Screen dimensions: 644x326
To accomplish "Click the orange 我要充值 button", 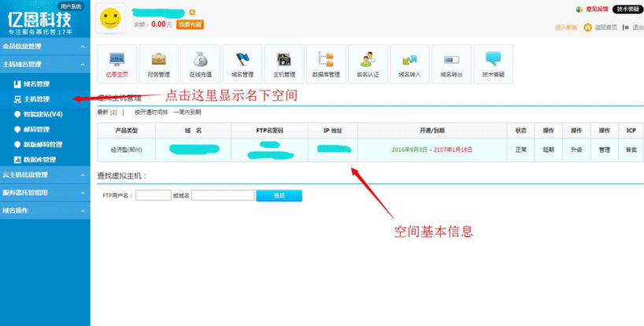I will 190,24.
